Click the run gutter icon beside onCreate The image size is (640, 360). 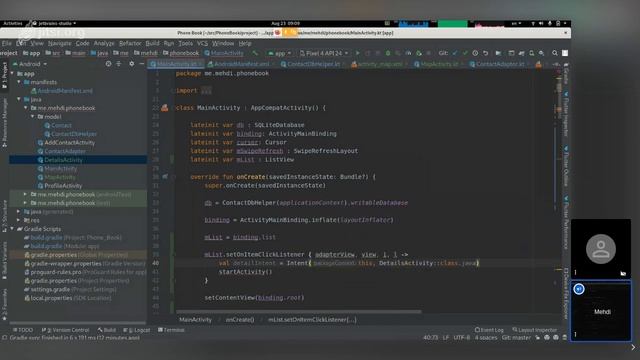pos(165,177)
